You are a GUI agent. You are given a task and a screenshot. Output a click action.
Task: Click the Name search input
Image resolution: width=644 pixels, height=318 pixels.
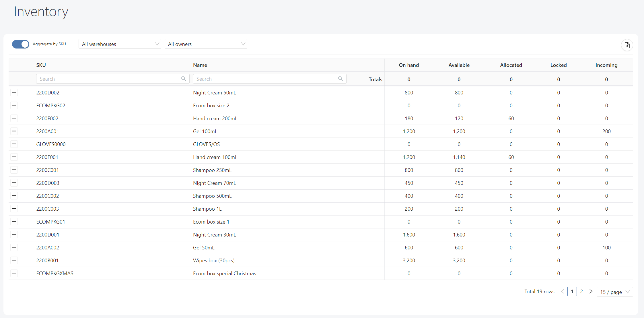click(x=265, y=79)
